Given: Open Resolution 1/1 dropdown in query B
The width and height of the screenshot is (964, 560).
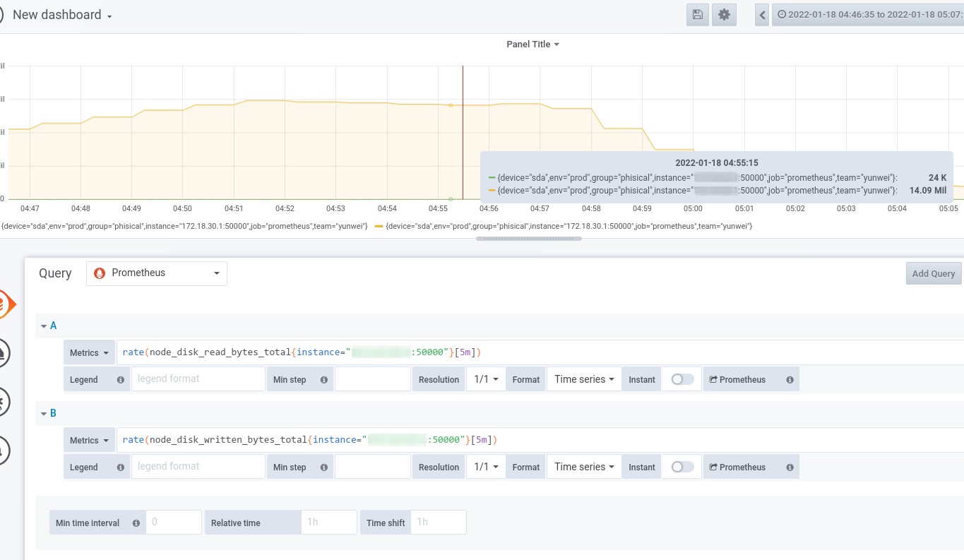Looking at the screenshot, I should (x=486, y=467).
